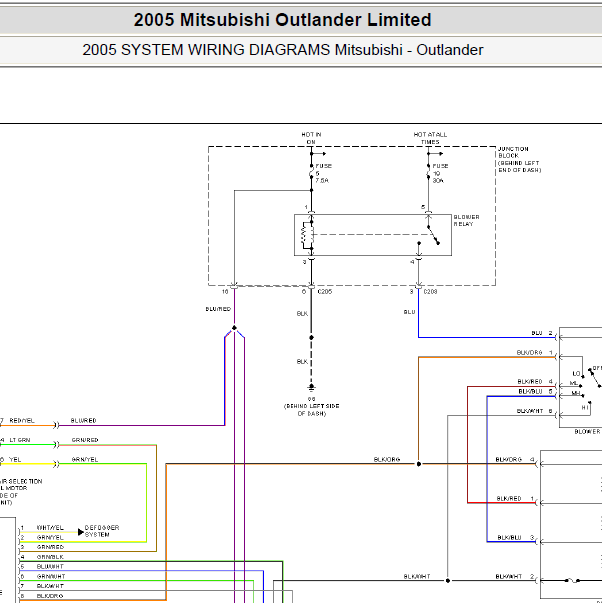The width and height of the screenshot is (602, 603).
Task: Click BLK/ORG 4 label at lower right component
Action: 515,459
